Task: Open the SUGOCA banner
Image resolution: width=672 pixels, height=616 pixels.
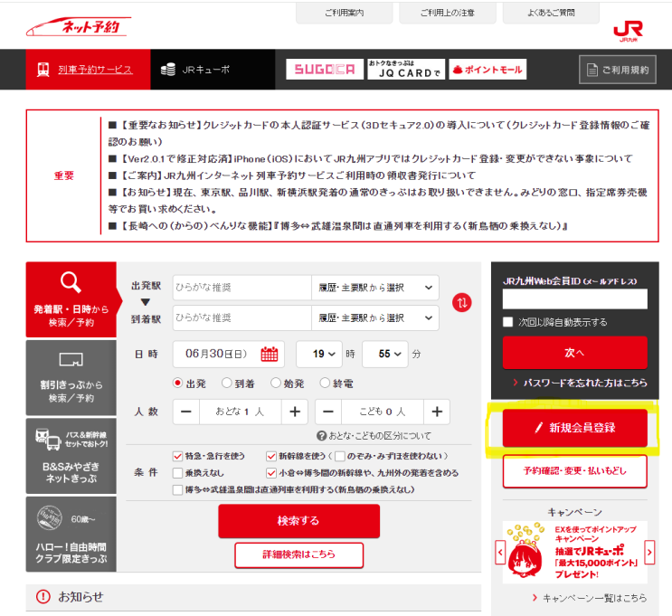Action: (325, 70)
